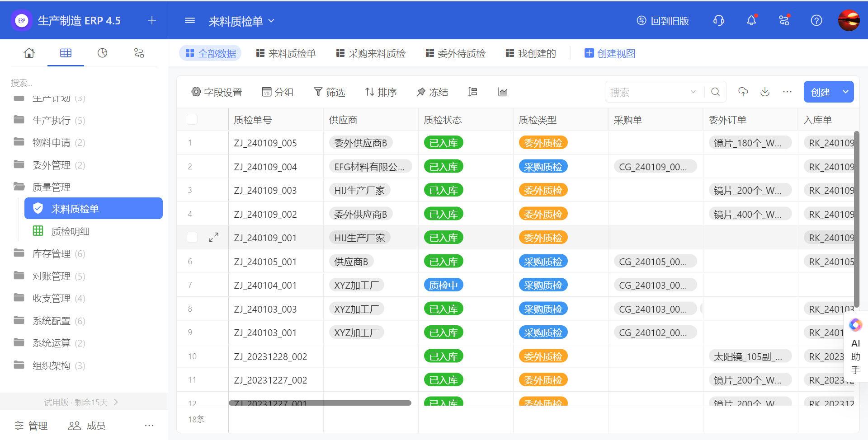The image size is (868, 440).
Task: Open the chart statistics icon in toolbar
Action: coord(502,92)
